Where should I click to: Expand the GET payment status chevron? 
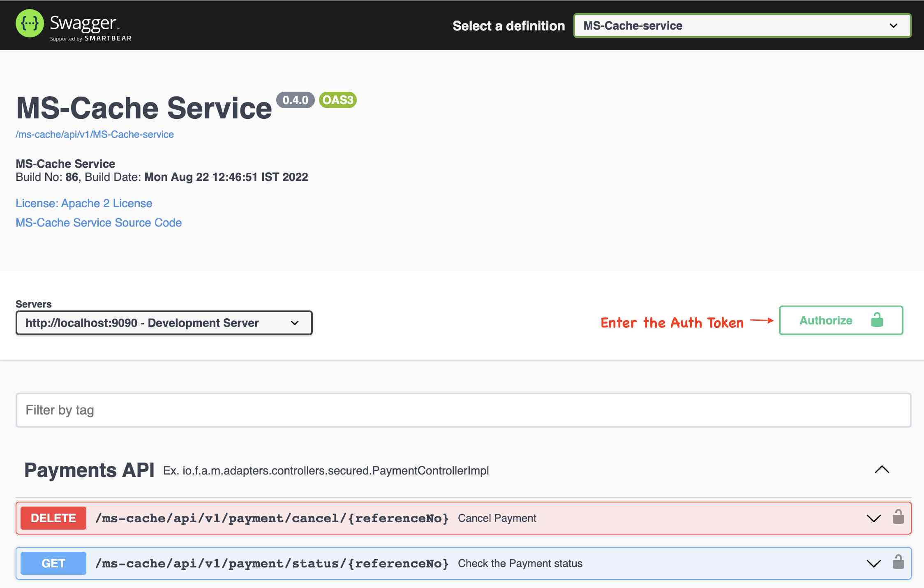(873, 563)
